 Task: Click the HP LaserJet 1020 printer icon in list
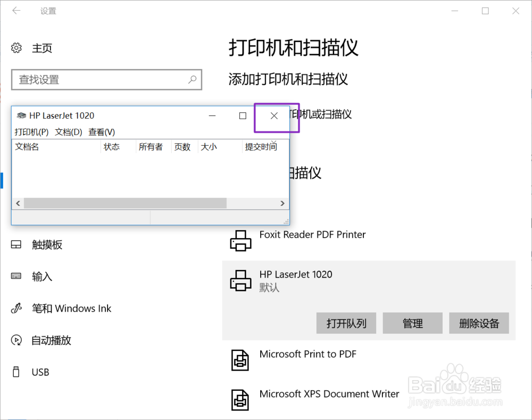tap(241, 281)
